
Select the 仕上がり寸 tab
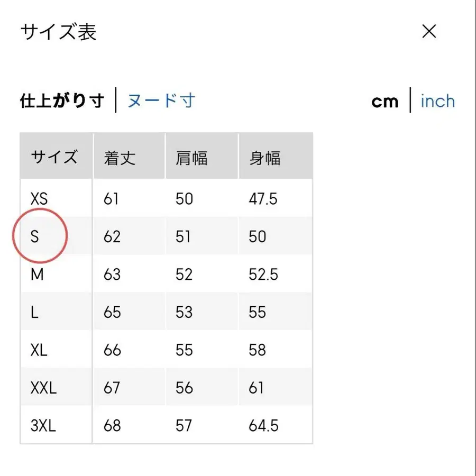tap(62, 100)
